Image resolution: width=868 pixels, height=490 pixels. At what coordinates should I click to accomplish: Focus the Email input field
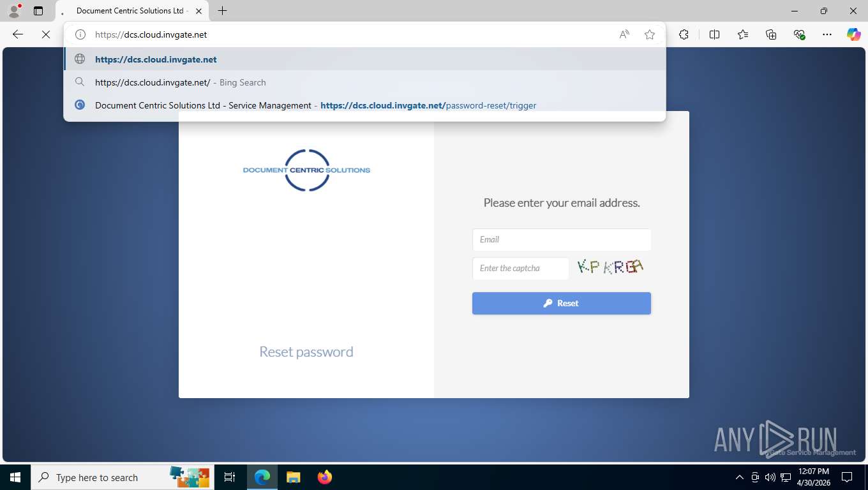(562, 239)
